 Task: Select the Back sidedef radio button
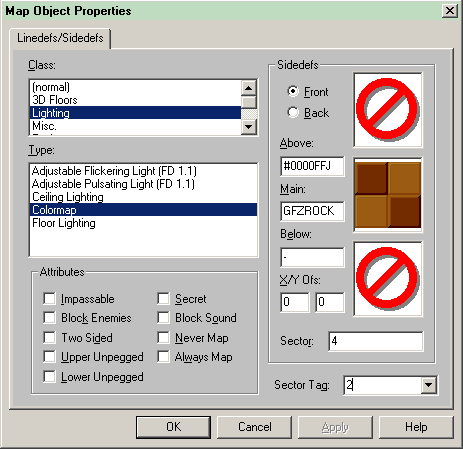[293, 113]
